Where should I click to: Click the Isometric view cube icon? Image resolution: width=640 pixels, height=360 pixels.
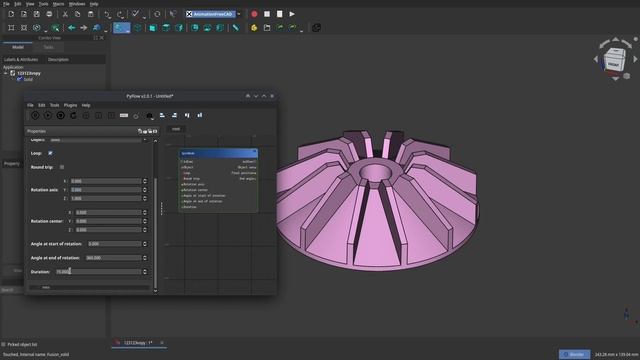138,28
